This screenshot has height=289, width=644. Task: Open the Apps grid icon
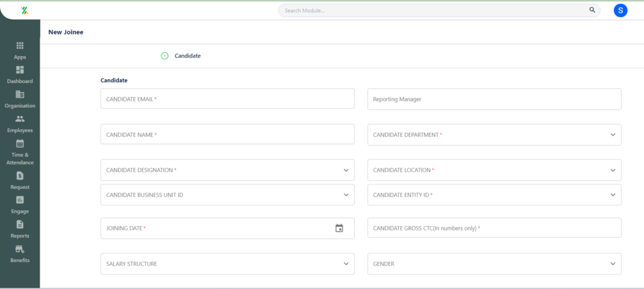tap(19, 45)
